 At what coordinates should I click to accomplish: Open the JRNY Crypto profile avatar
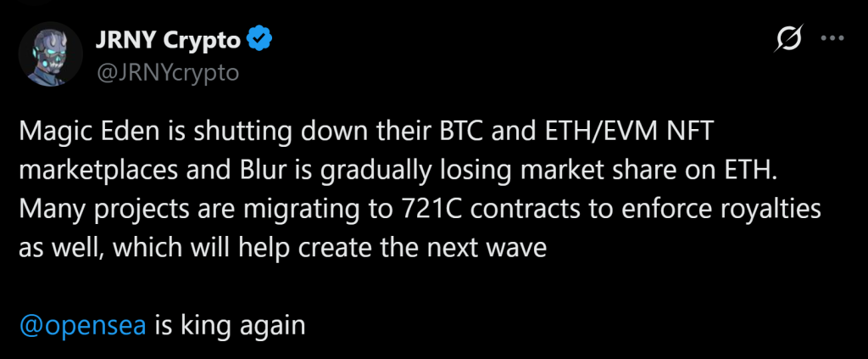50,55
